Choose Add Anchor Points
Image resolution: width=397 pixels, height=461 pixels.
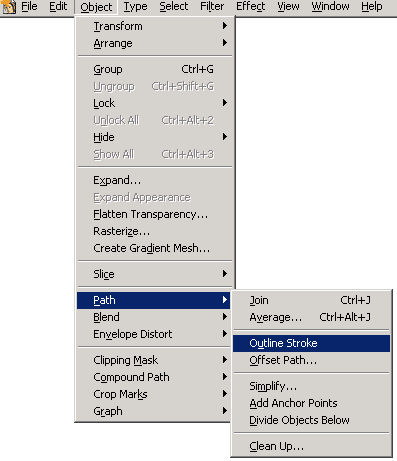click(x=311, y=403)
